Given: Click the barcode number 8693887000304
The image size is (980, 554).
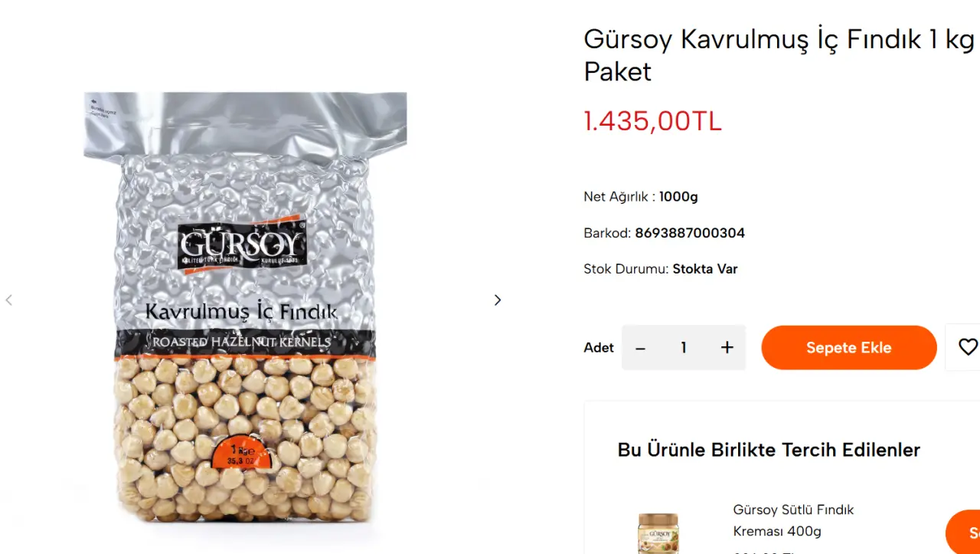Looking at the screenshot, I should [x=689, y=233].
